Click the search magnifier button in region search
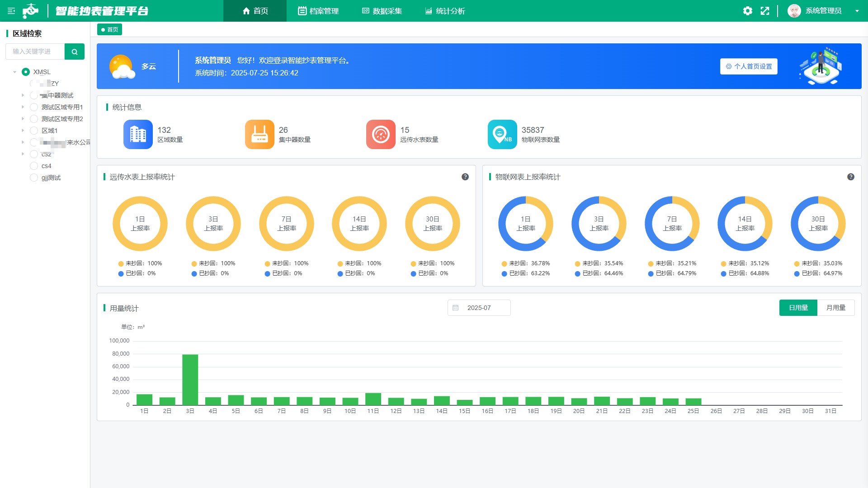This screenshot has width=868, height=488. (75, 52)
